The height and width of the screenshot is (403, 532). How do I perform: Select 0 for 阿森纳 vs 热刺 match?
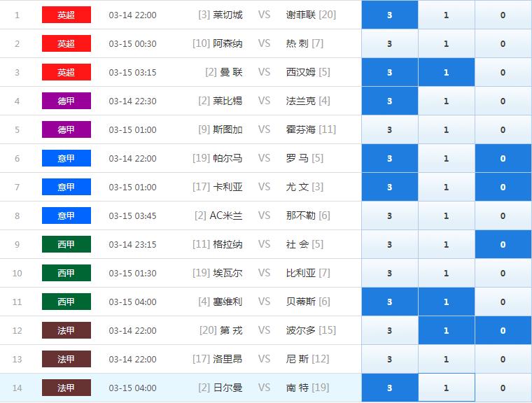(x=503, y=43)
